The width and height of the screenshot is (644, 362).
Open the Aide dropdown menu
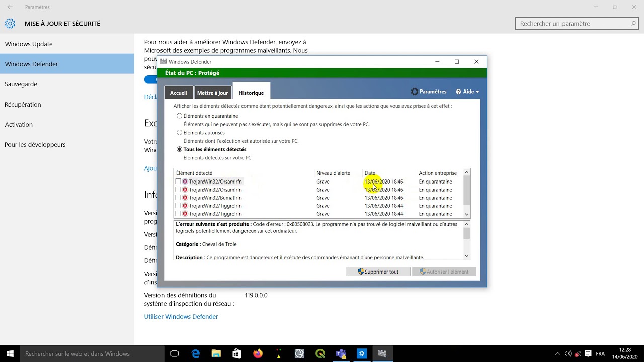pyautogui.click(x=467, y=92)
